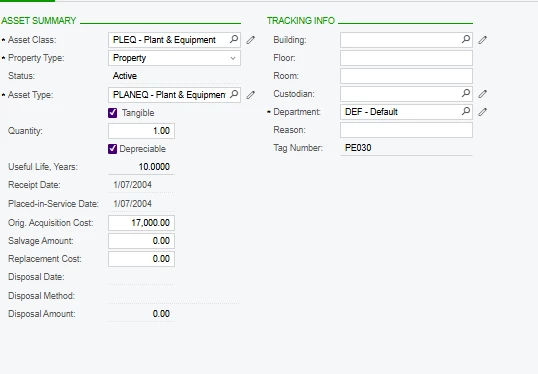
Task: Click the Salvage Amount field
Action: [x=141, y=241]
